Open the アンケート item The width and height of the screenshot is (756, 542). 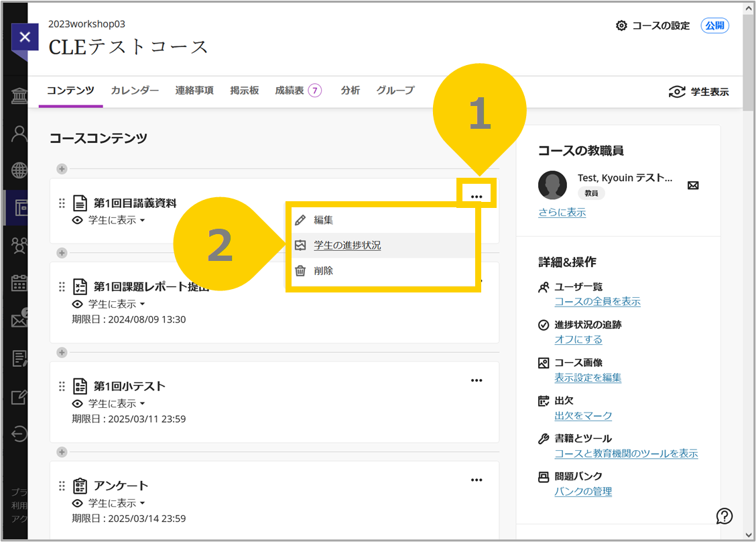point(121,486)
